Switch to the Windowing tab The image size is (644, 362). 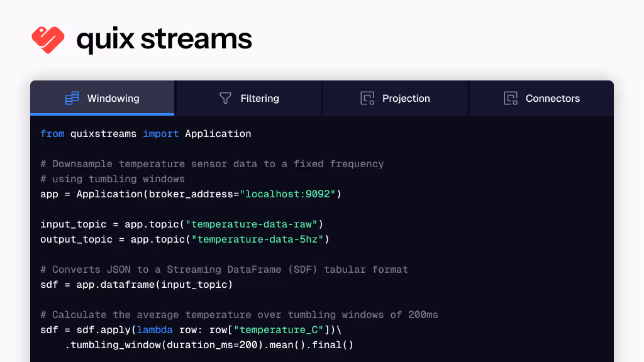tap(103, 98)
